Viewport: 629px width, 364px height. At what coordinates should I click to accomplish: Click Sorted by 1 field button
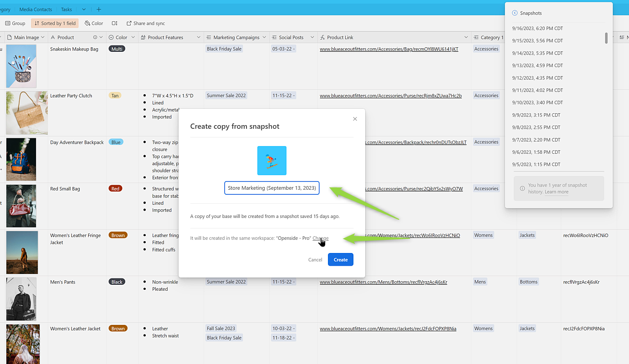point(54,23)
